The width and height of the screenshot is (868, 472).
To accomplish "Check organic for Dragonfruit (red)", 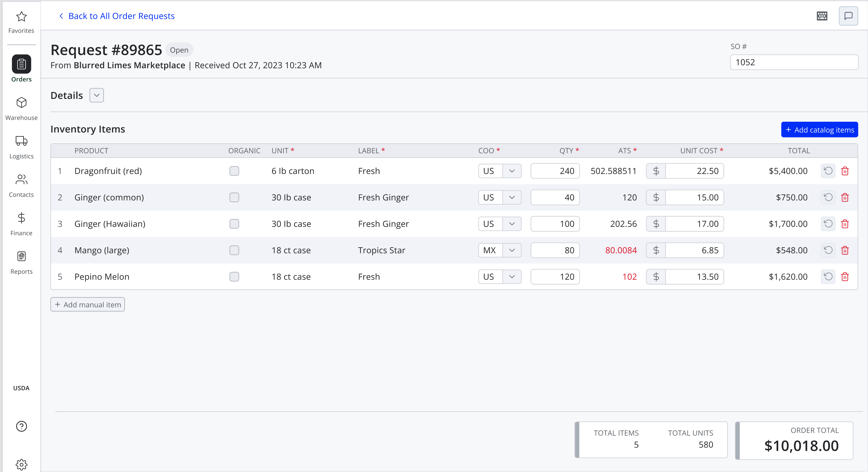I will tap(234, 171).
